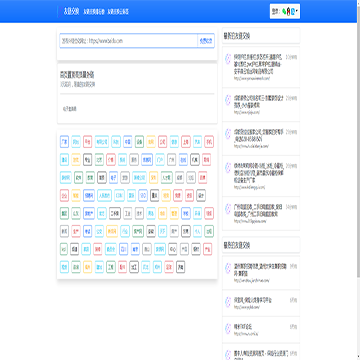Select the very last black-bordered tag in the tag cloud
The width and height of the screenshot is (360, 360).
point(181,267)
